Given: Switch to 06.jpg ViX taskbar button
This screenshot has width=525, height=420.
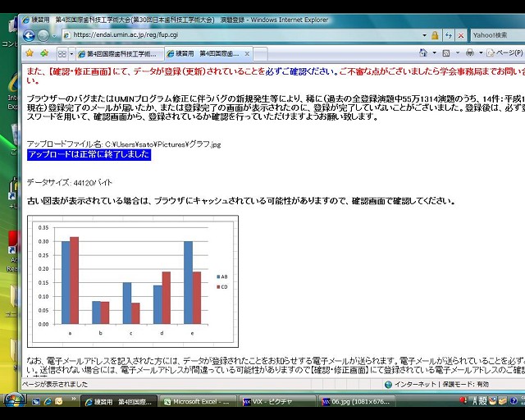Looking at the screenshot, I should tap(357, 401).
